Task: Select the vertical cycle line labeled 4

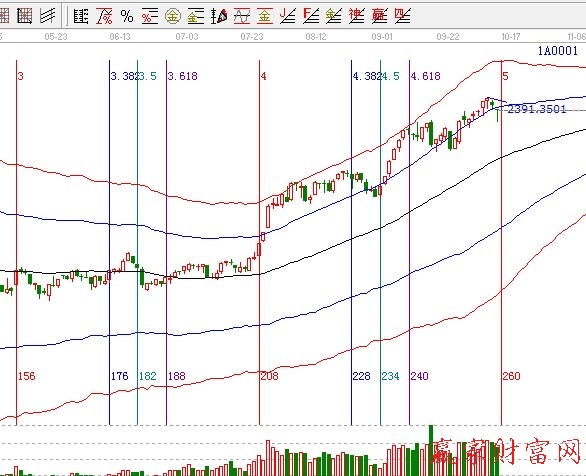Action: [259, 242]
